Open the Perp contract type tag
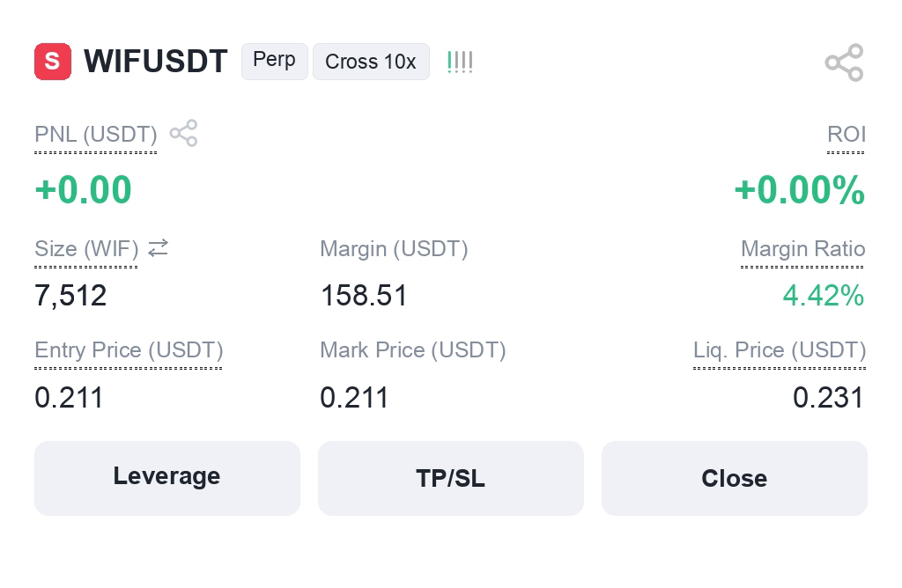Viewport: 902px width, 588px height. (x=275, y=61)
